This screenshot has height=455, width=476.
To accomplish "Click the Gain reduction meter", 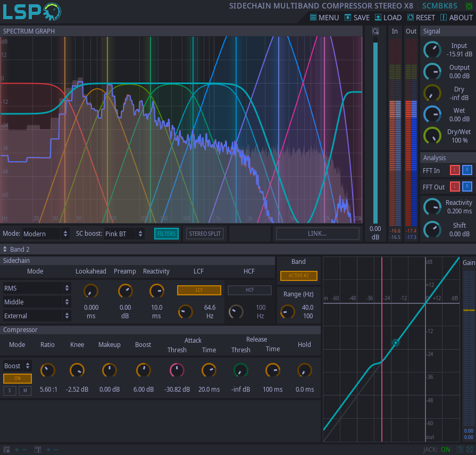I will 469,349.
